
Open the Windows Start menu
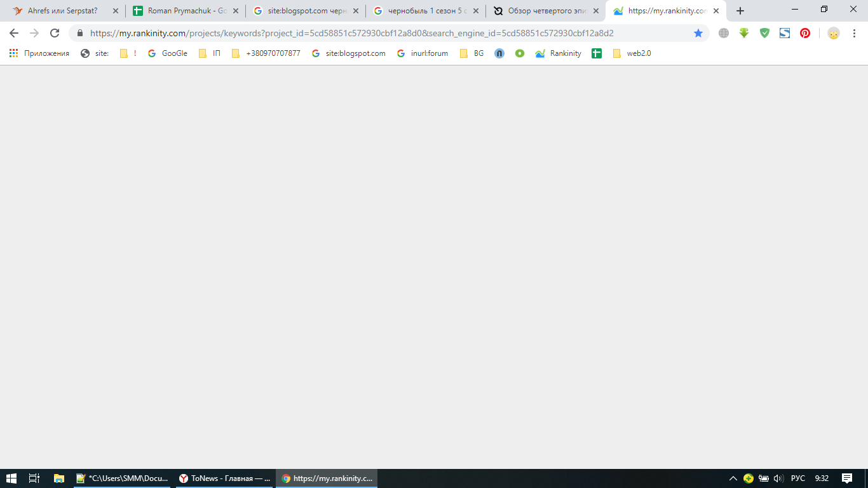pyautogui.click(x=11, y=478)
